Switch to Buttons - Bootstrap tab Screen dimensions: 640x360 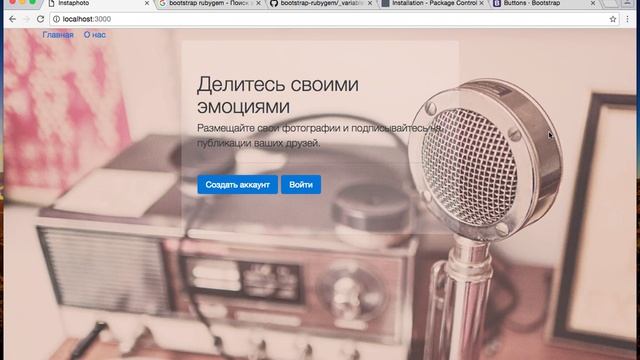pyautogui.click(x=544, y=3)
